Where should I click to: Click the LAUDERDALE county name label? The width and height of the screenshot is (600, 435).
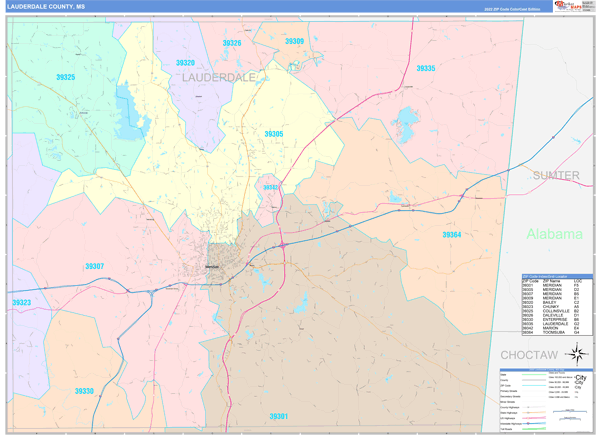[218, 77]
